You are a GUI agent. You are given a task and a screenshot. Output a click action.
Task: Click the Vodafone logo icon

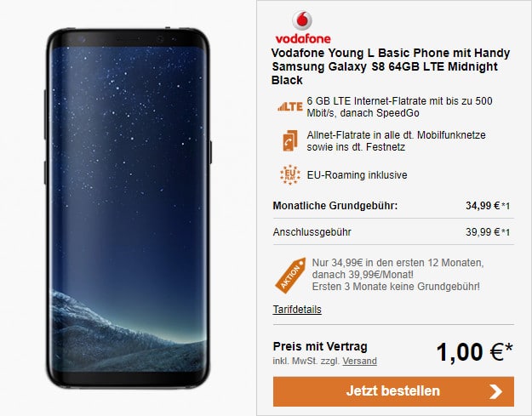(x=302, y=20)
